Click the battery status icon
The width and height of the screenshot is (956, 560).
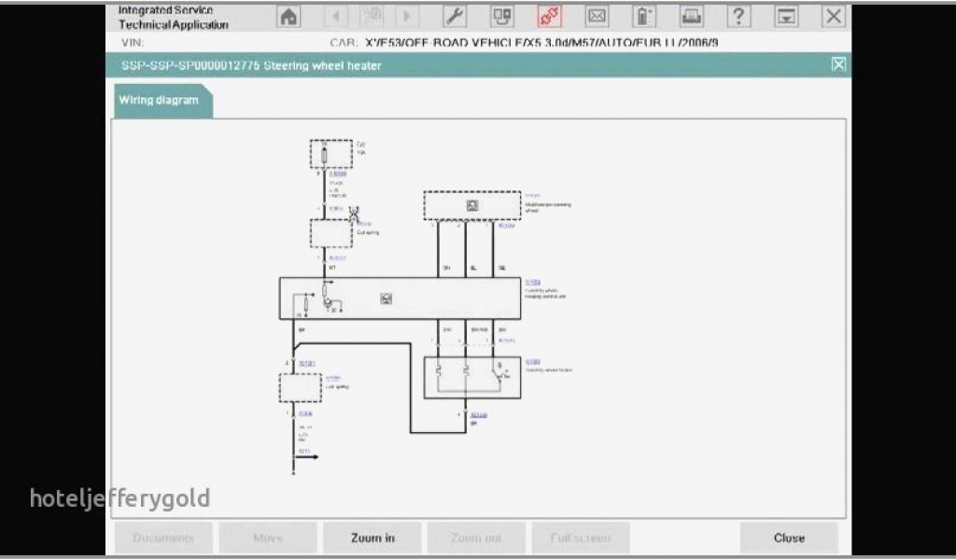tap(644, 16)
